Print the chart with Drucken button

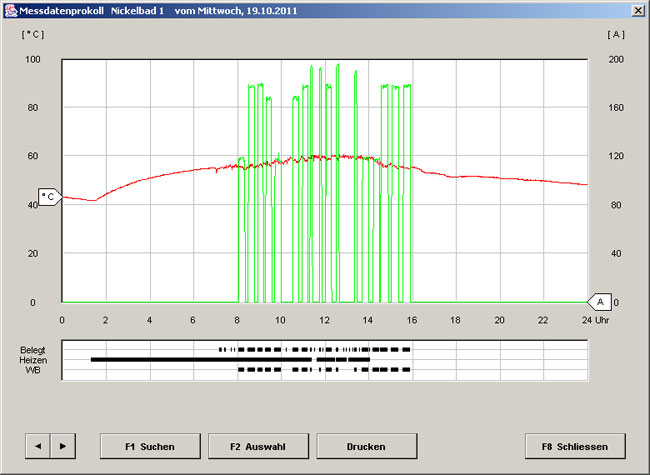(366, 444)
